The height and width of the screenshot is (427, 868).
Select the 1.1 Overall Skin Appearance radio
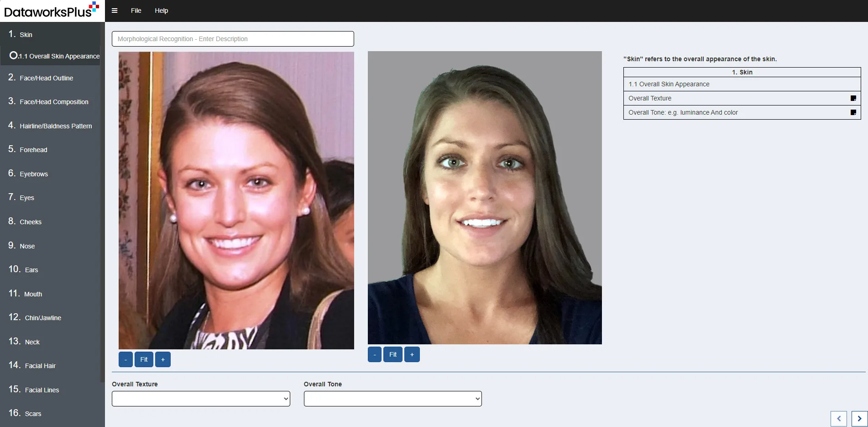pyautogui.click(x=14, y=56)
